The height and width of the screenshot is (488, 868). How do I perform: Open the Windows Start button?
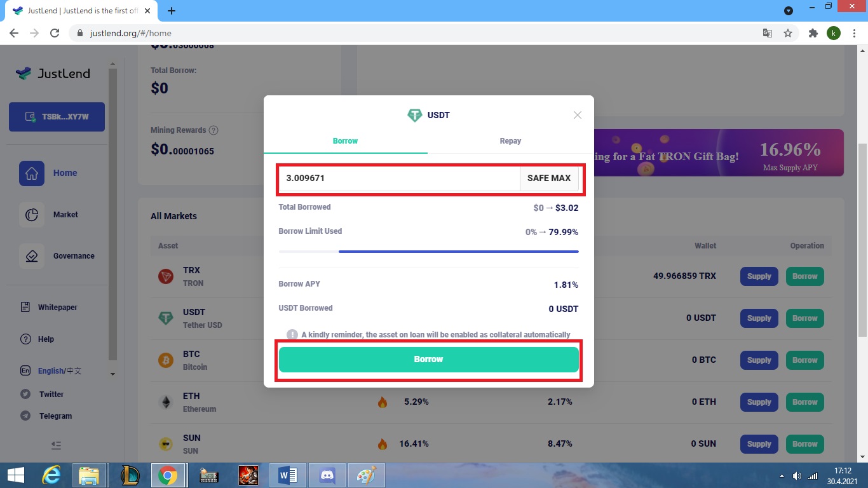(15, 475)
